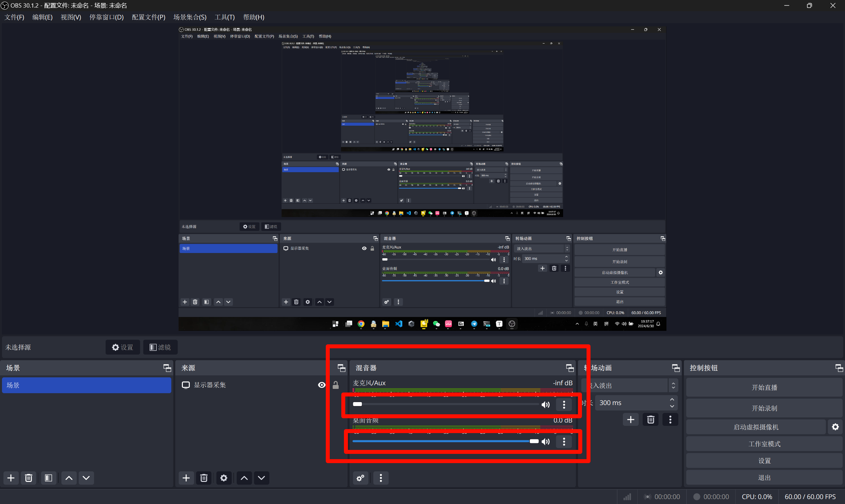Move source down with down arrow
The height and width of the screenshot is (504, 845).
[x=261, y=478]
